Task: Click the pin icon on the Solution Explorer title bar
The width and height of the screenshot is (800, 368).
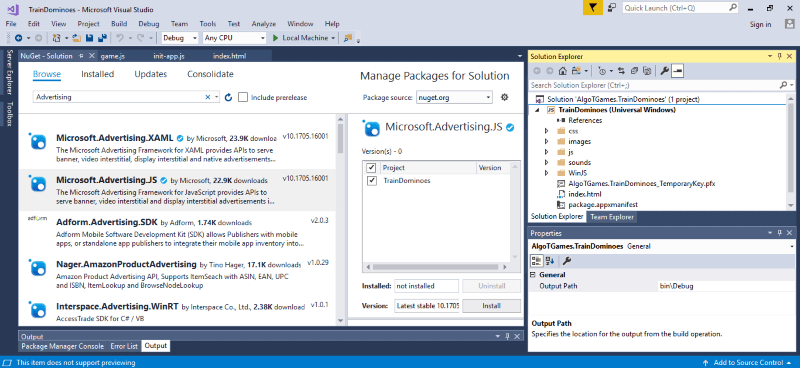Action: [x=779, y=56]
